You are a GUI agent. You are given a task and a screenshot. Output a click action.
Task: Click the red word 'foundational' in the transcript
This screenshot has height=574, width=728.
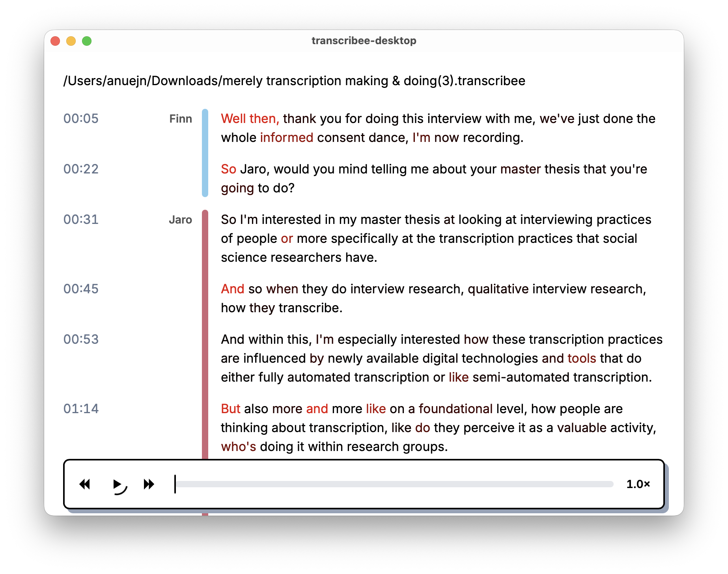455,409
